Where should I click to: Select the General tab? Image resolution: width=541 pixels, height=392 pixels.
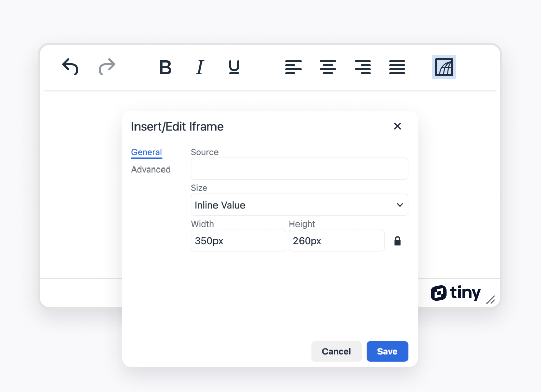(147, 152)
